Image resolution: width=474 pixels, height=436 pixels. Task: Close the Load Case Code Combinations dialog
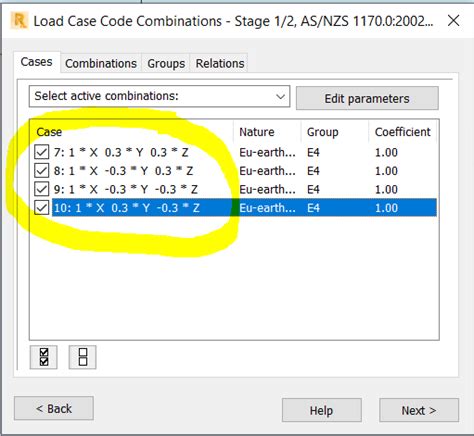454,21
